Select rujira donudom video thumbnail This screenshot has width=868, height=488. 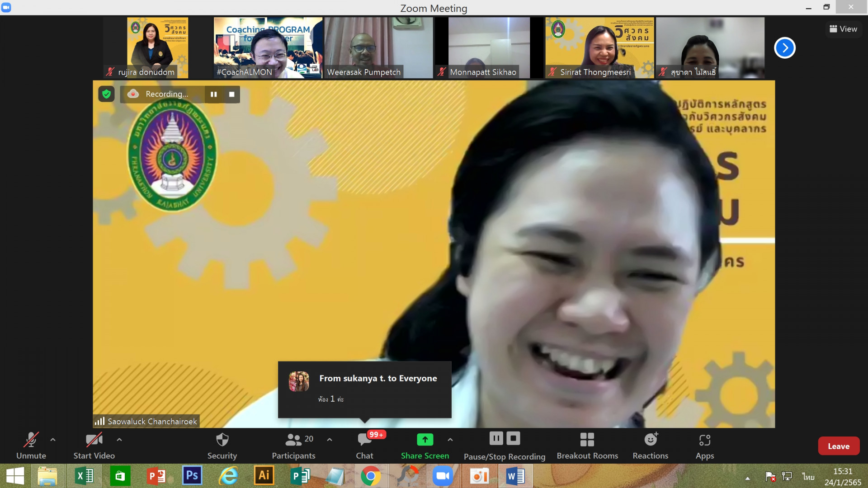point(157,48)
